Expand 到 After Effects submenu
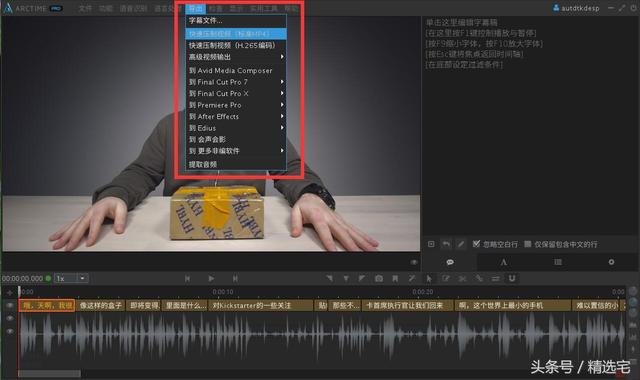The image size is (640, 380). (x=236, y=116)
